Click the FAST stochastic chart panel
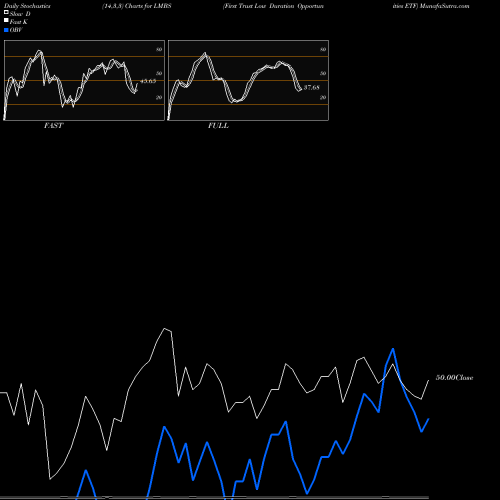The image size is (500, 500). (84, 80)
